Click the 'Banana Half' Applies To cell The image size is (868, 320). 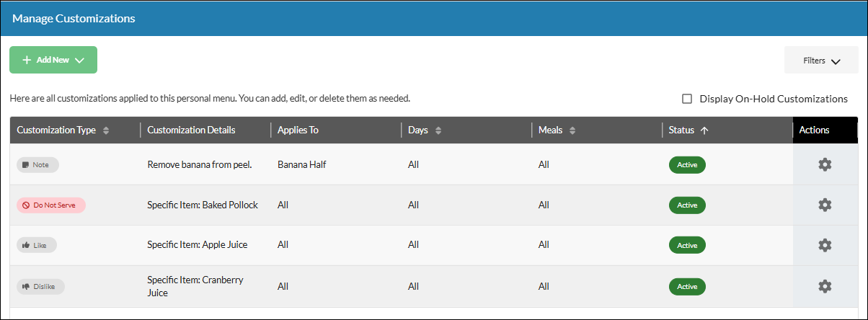tap(302, 164)
